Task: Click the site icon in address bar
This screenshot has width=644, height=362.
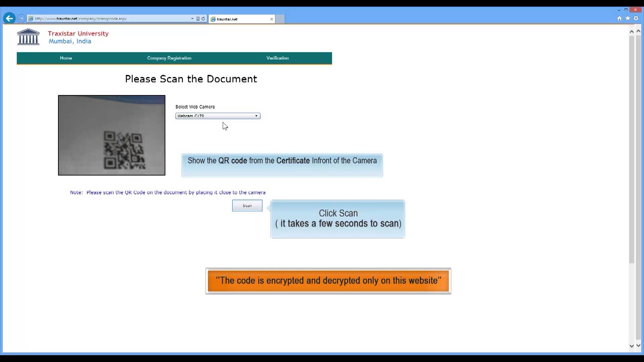Action: tap(31, 19)
